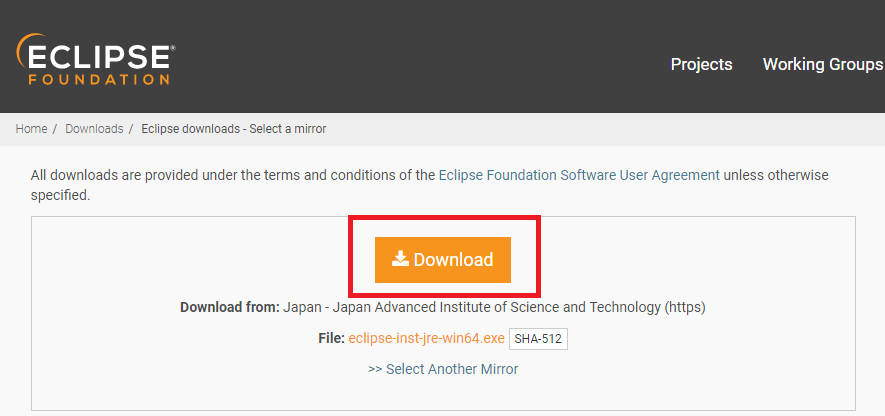Click Eclipse downloads - Select a mirror breadcrumb

[x=234, y=129]
